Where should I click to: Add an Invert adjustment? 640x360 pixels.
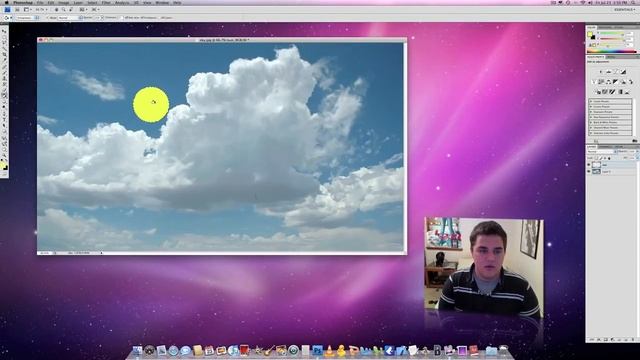(x=598, y=92)
